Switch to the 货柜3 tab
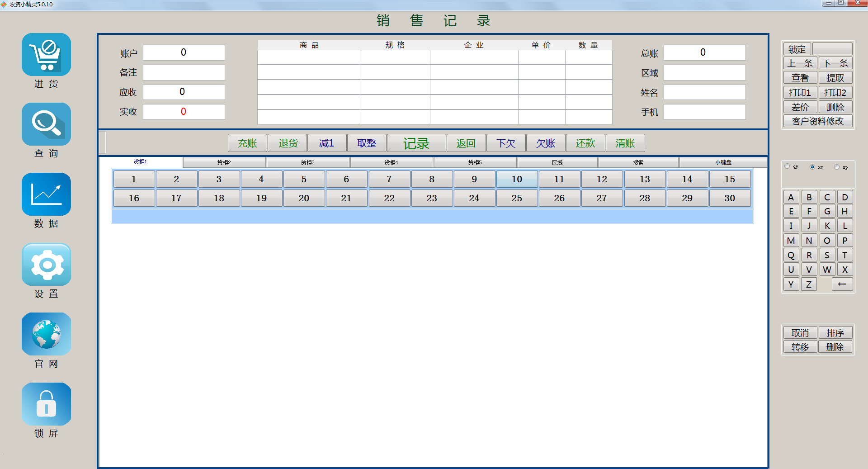This screenshot has height=469, width=868. coord(308,162)
